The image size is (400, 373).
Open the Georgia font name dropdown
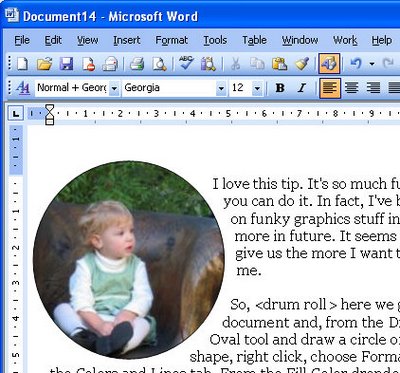point(221,88)
